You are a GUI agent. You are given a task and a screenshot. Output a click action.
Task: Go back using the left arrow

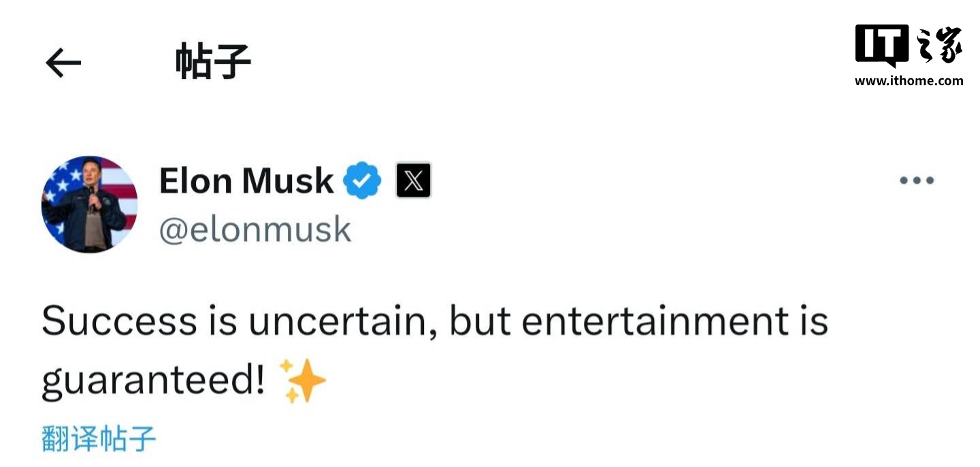63,63
